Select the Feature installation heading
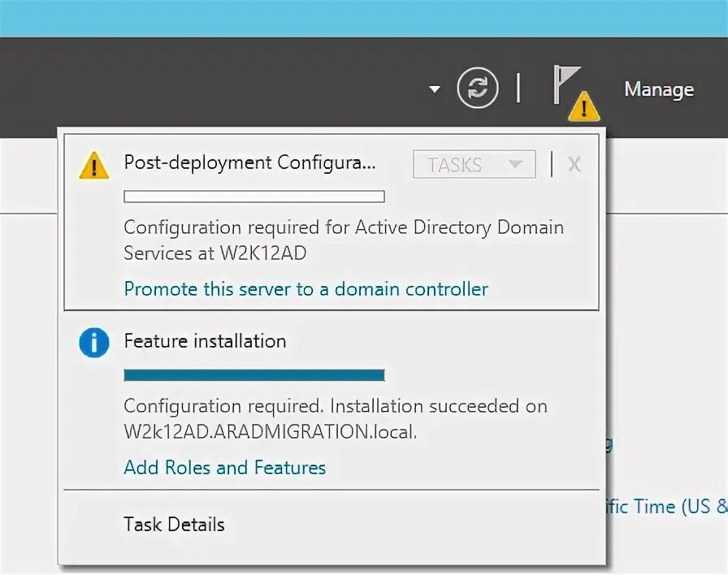The image size is (728, 575). (205, 341)
